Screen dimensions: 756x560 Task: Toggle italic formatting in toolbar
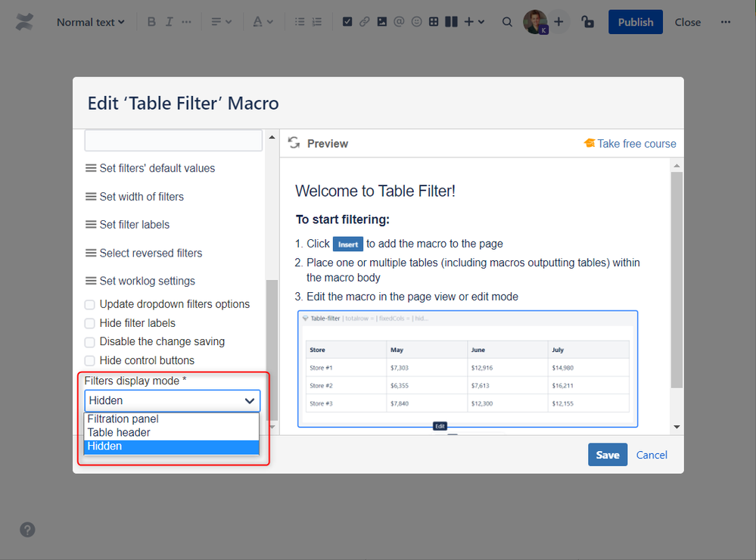tap(170, 22)
